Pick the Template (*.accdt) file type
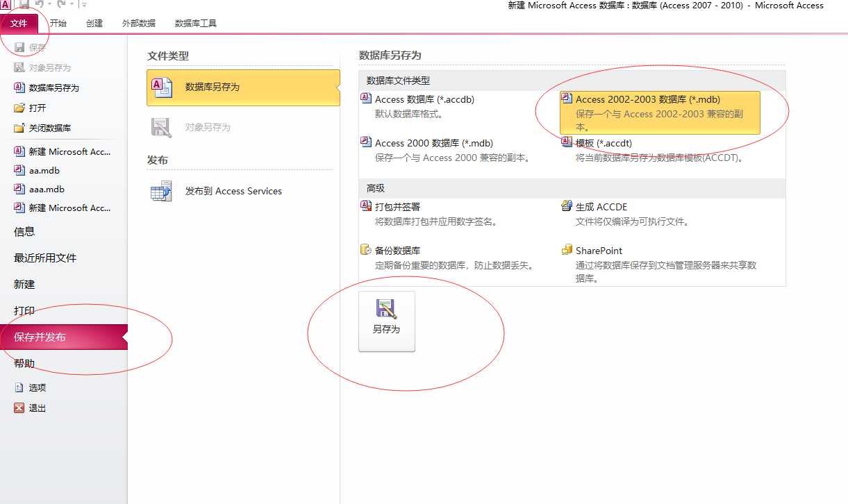848x504 pixels. click(603, 143)
